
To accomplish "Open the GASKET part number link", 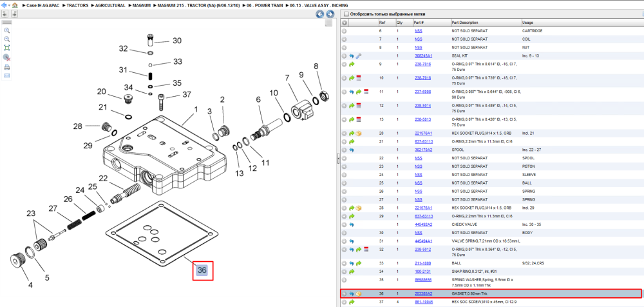I will [423, 293].
